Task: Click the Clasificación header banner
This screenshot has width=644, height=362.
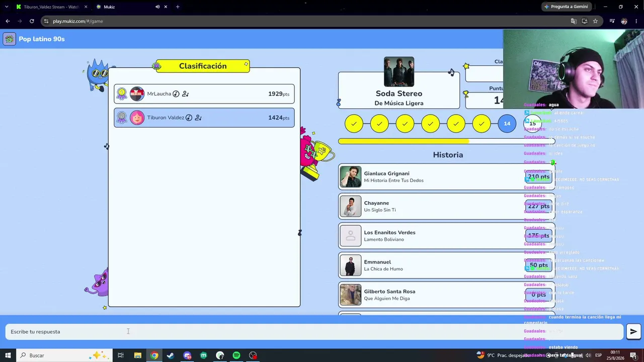Action: point(203,66)
